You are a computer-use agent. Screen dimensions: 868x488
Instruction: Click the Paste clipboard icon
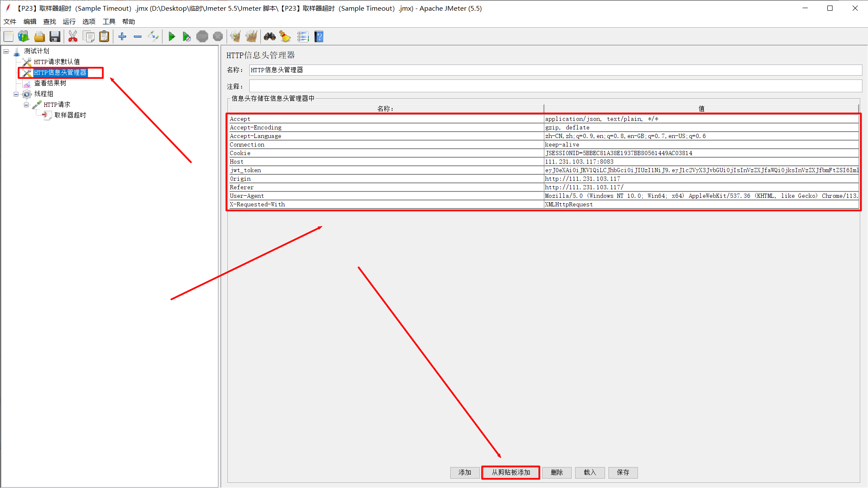[x=104, y=37]
